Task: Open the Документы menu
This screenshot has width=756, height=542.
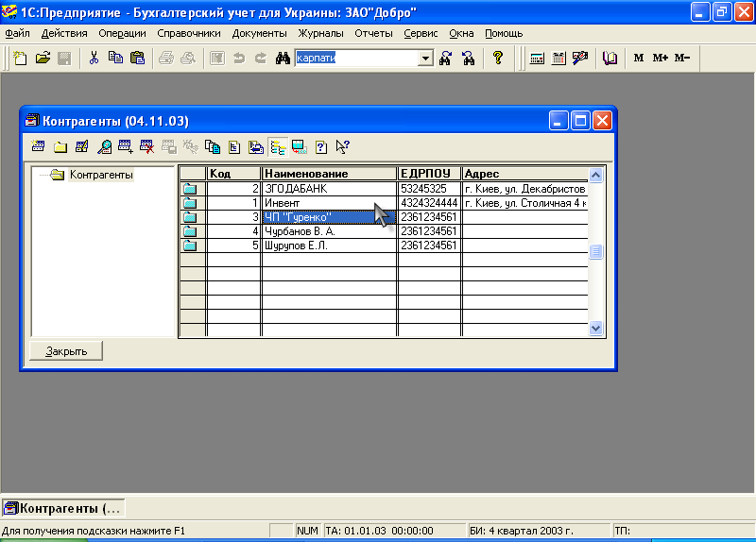Action: [x=259, y=33]
